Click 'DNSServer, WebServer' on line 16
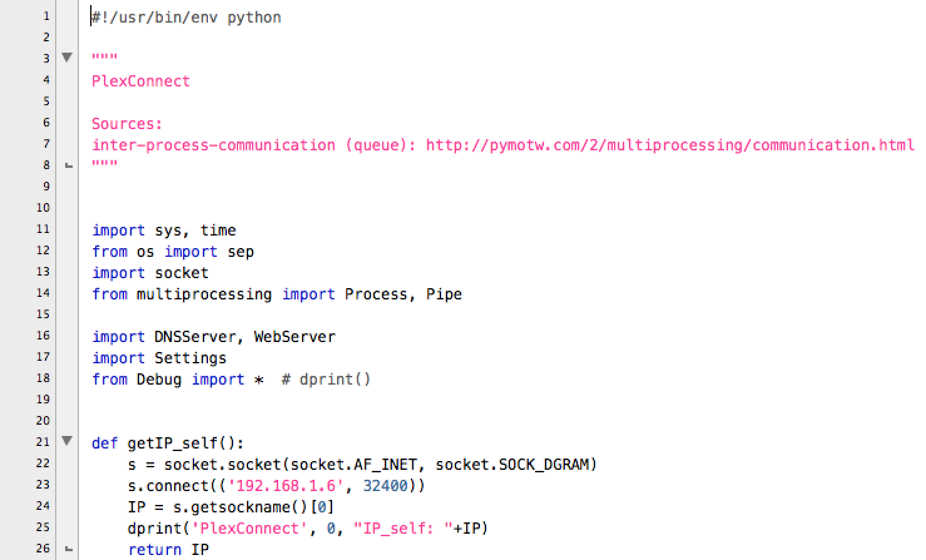This screenshot has width=926, height=560. (245, 337)
